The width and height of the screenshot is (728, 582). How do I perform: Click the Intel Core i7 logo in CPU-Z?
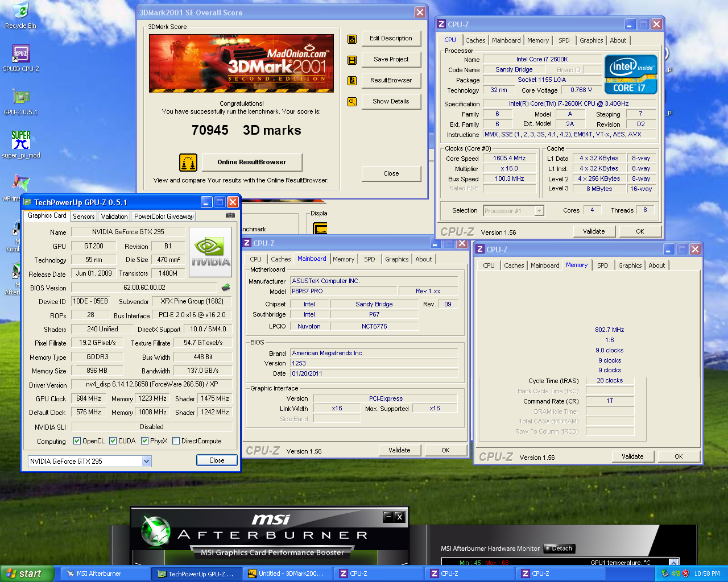click(631, 74)
